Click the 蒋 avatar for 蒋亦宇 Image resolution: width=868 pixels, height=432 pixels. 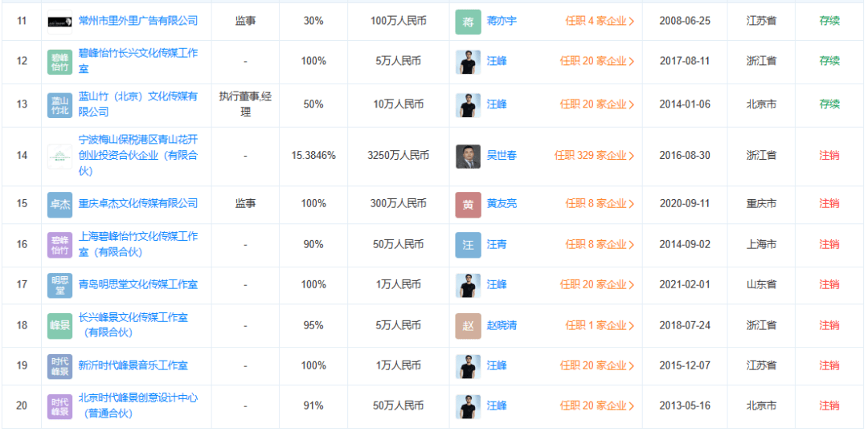pos(468,21)
